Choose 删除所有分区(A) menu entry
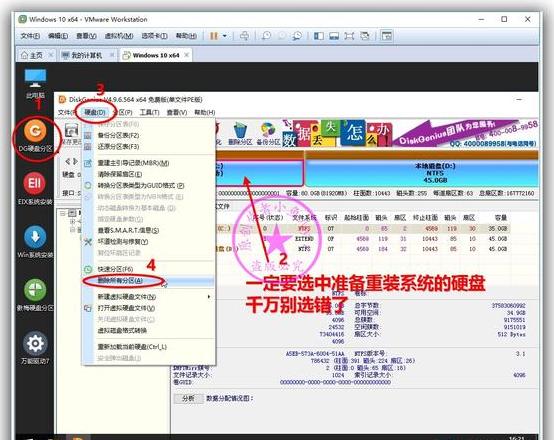554x440 pixels. (x=148, y=281)
